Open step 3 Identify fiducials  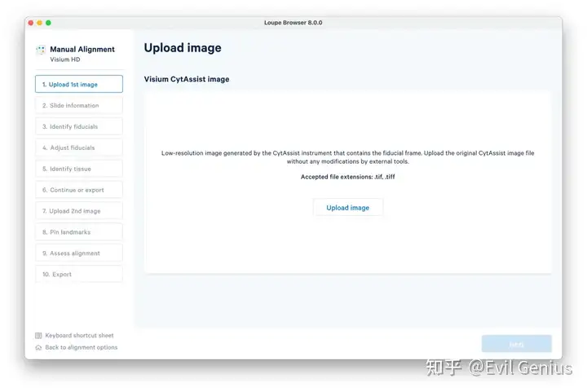pyautogui.click(x=79, y=126)
